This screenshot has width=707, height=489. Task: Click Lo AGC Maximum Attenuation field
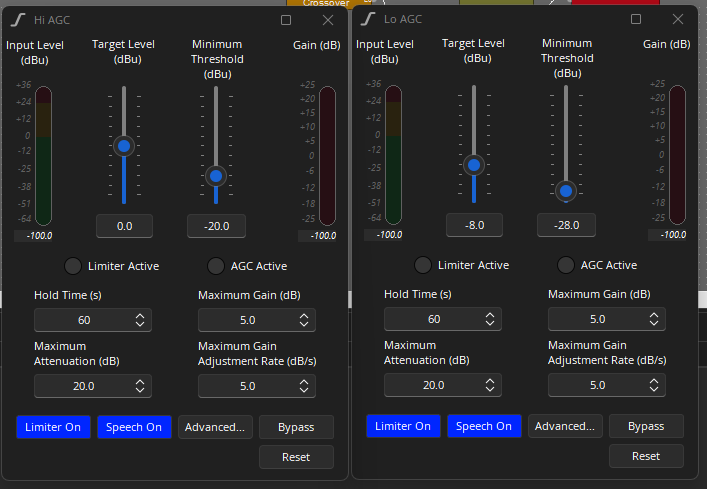click(x=443, y=385)
